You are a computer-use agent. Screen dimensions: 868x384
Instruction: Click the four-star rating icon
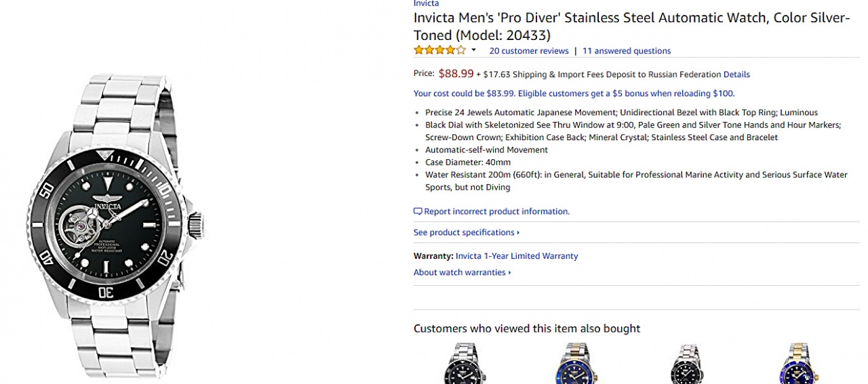pyautogui.click(x=439, y=50)
